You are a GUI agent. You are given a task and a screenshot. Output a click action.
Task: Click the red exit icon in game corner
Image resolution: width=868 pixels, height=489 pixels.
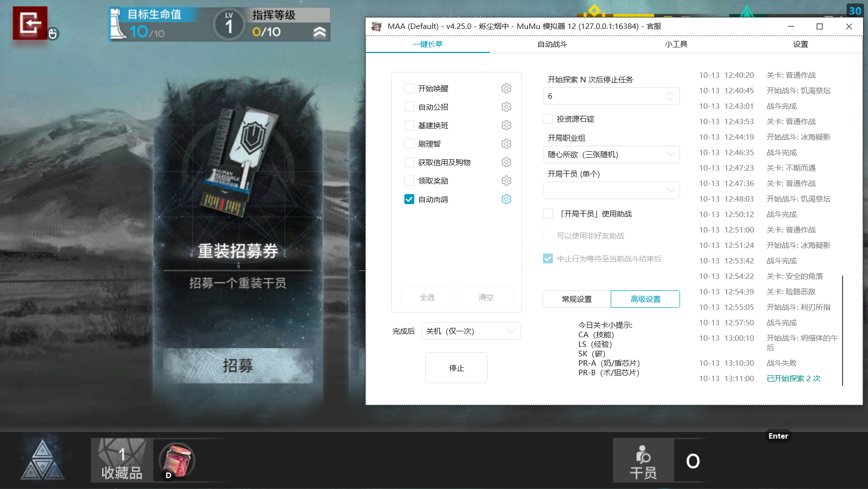pos(29,22)
